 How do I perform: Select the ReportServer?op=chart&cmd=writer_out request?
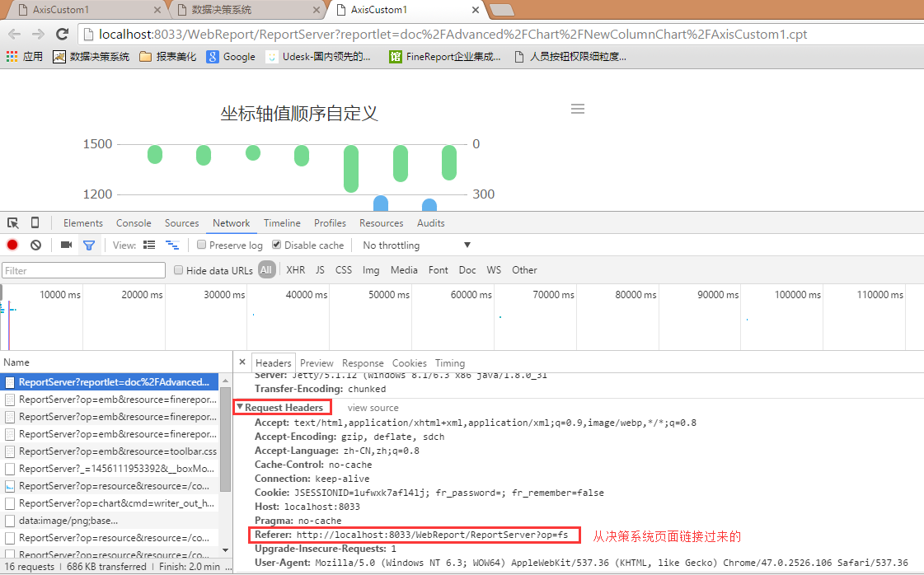[110, 503]
